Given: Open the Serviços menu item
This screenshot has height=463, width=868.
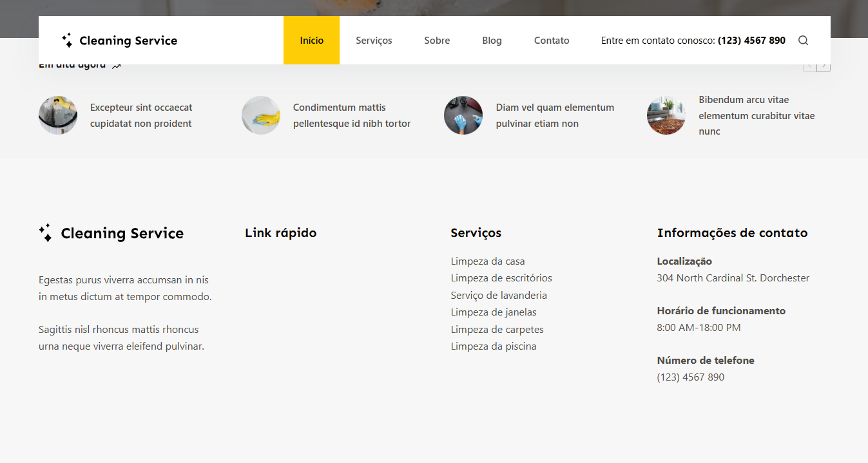Looking at the screenshot, I should pos(374,41).
